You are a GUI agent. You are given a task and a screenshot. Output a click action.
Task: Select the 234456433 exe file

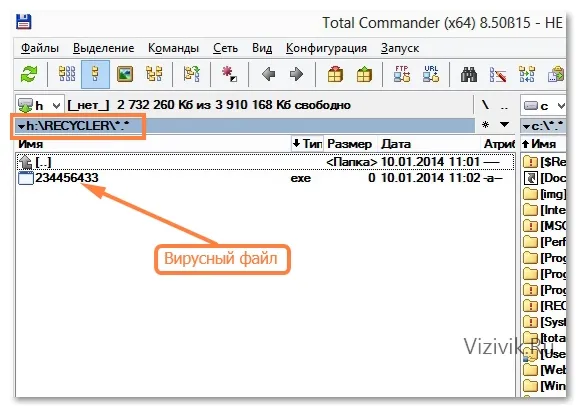[x=264, y=178]
